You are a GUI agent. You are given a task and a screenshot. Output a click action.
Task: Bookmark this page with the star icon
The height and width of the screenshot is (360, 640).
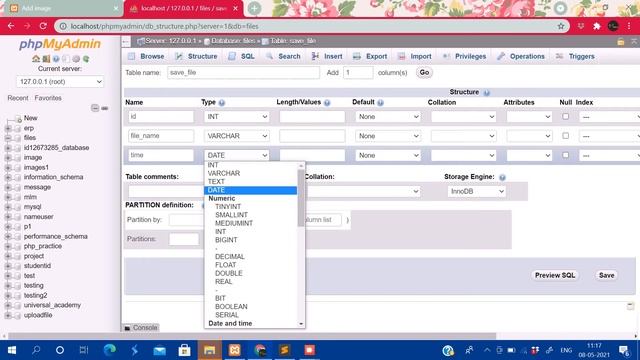(x=561, y=26)
